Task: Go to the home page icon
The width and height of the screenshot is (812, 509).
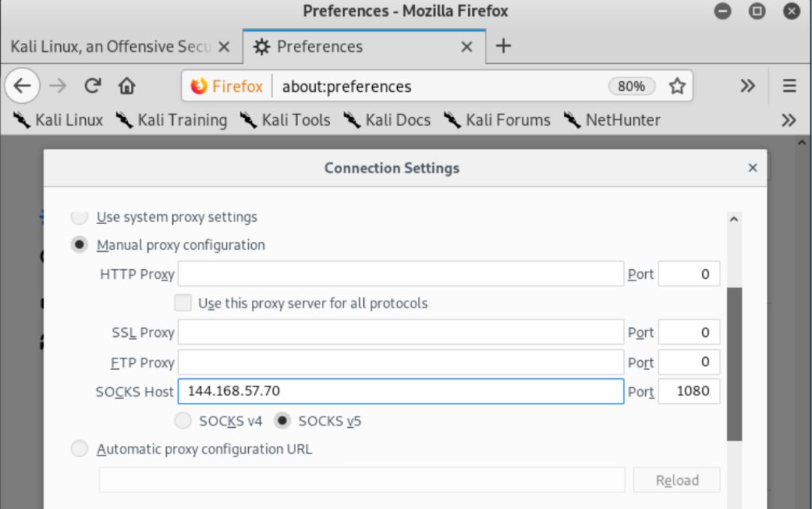Action: [x=127, y=86]
